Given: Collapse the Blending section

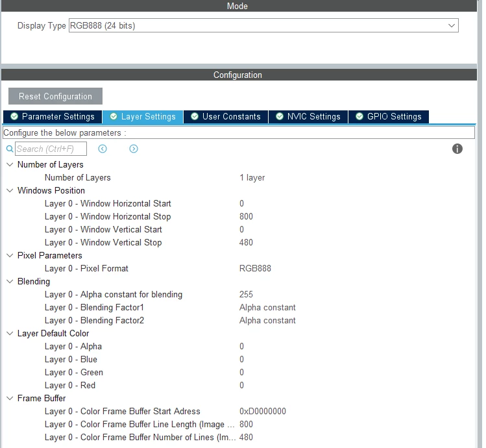Looking at the screenshot, I should [x=10, y=281].
